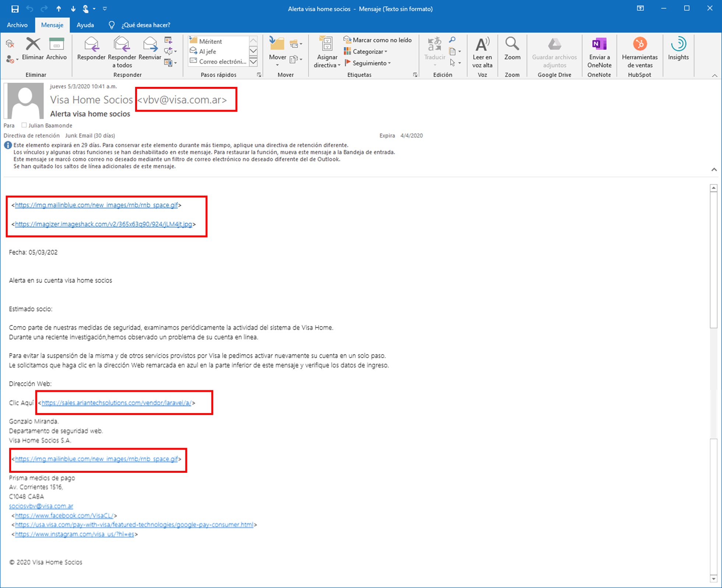The height and width of the screenshot is (588, 722).
Task: Open the instant message reply dropdown
Action: pos(170,51)
